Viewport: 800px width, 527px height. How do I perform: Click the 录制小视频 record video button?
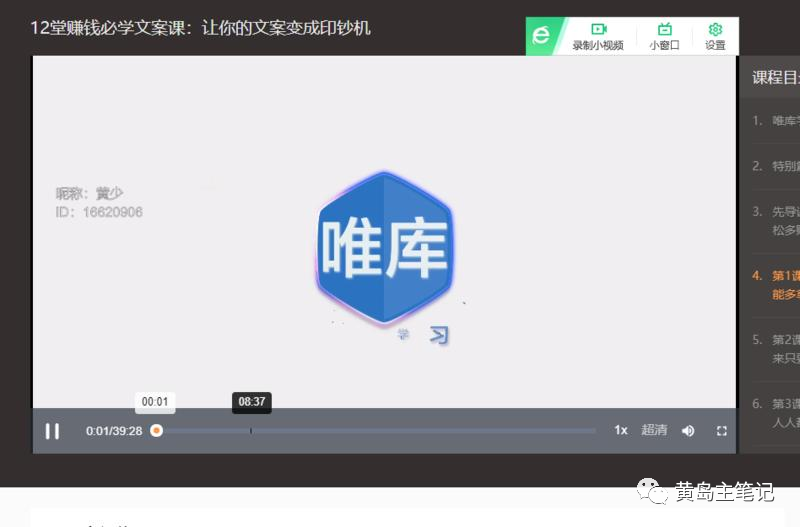tap(598, 36)
